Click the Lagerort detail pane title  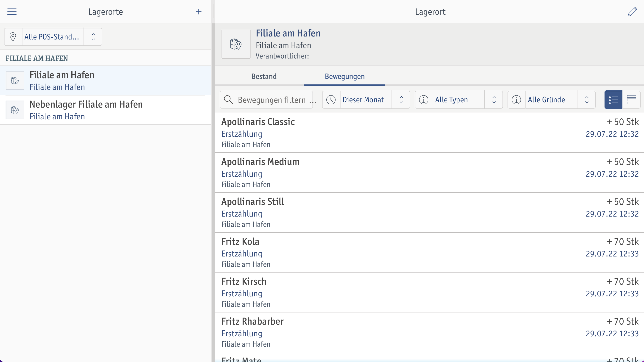(430, 12)
